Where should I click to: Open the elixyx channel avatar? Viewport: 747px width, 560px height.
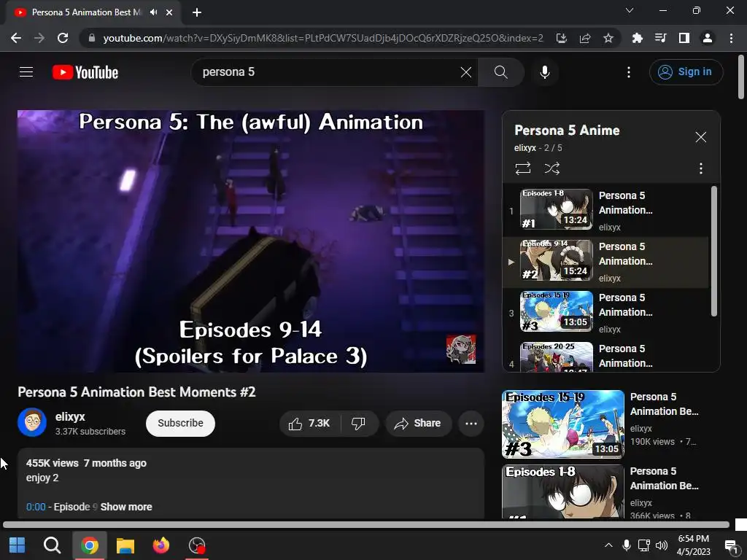[x=32, y=422]
